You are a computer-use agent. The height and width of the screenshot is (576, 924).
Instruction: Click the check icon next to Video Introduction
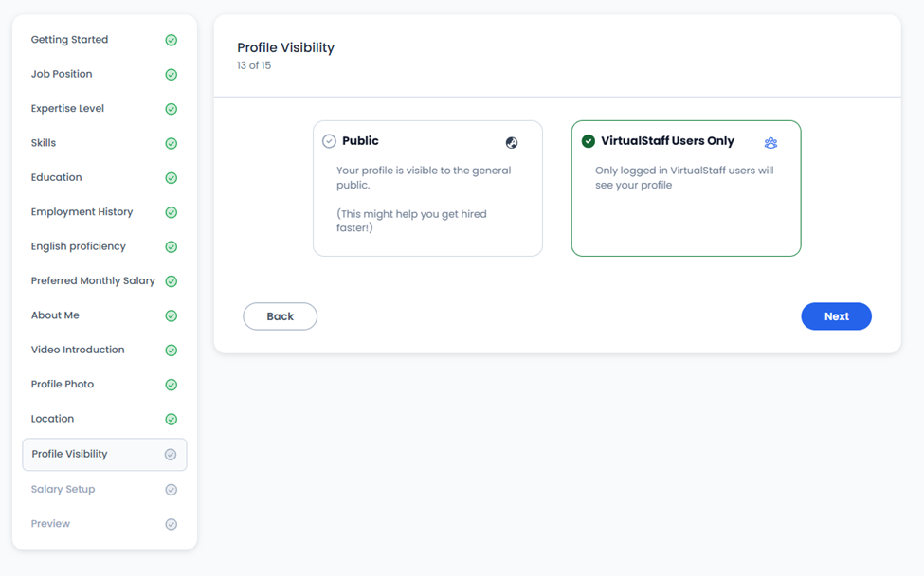[171, 351]
